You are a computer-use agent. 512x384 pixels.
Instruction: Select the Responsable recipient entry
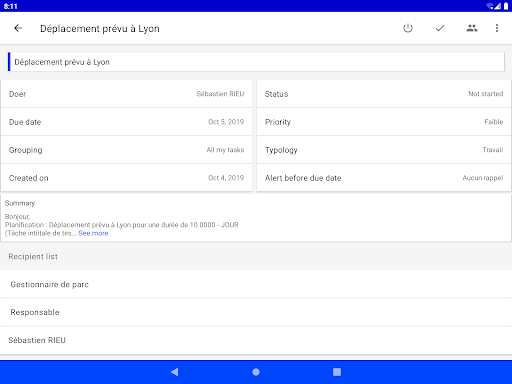(x=256, y=312)
